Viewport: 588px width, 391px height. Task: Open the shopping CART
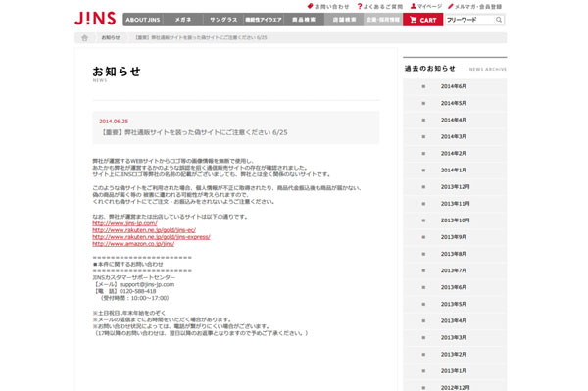tap(423, 20)
